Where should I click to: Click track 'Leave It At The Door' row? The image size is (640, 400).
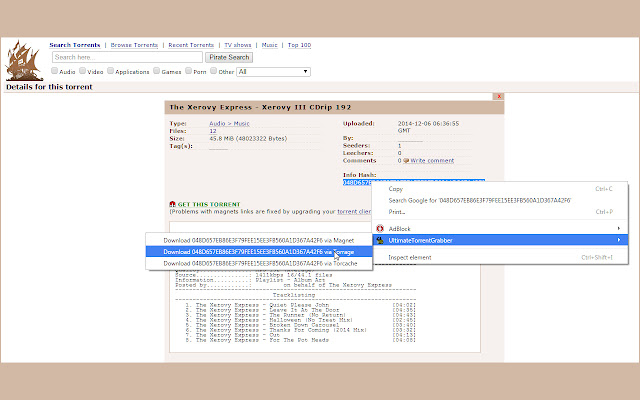300,310
